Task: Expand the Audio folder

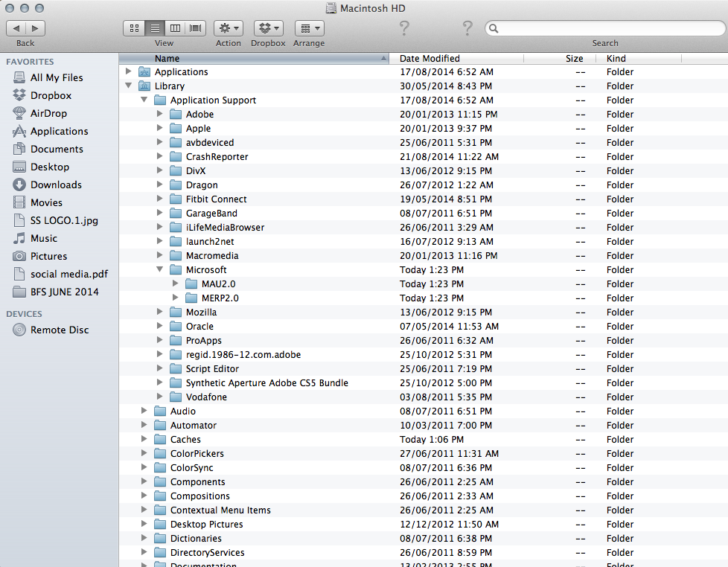Action: click(x=144, y=411)
